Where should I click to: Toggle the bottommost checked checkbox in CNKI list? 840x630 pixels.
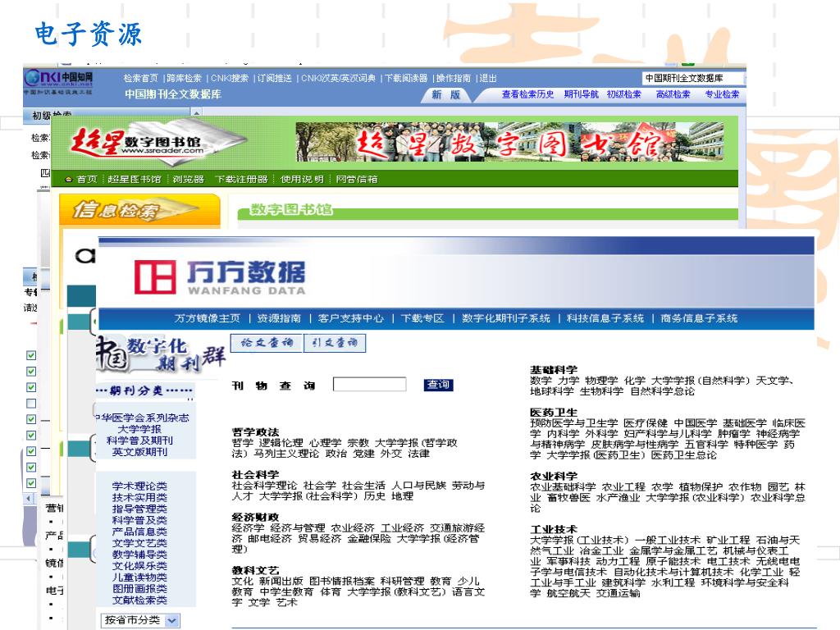(x=31, y=482)
